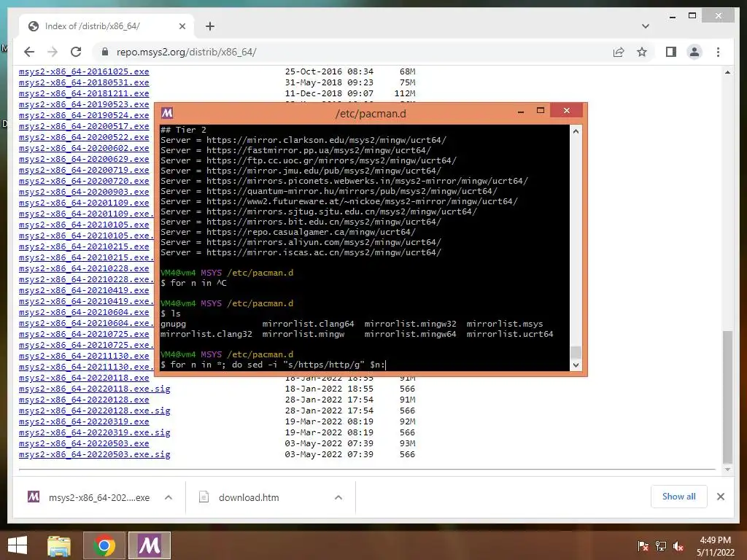The image size is (747, 560).
Task: Open the network tray icon
Action: click(x=661, y=546)
